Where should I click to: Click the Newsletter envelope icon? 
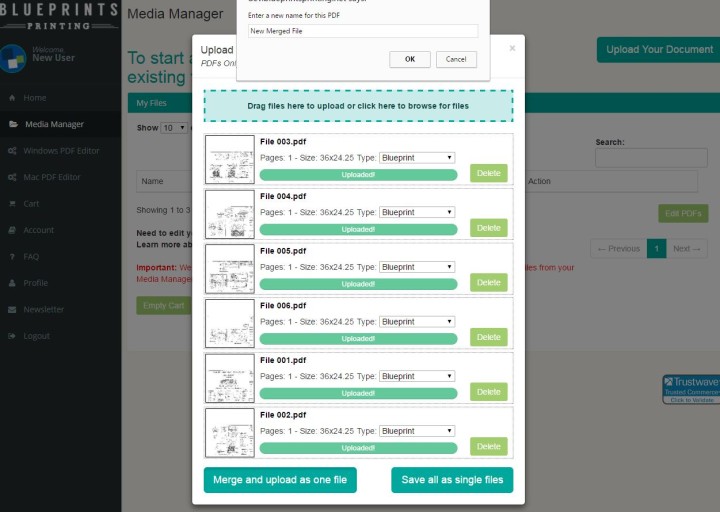tap(12, 309)
